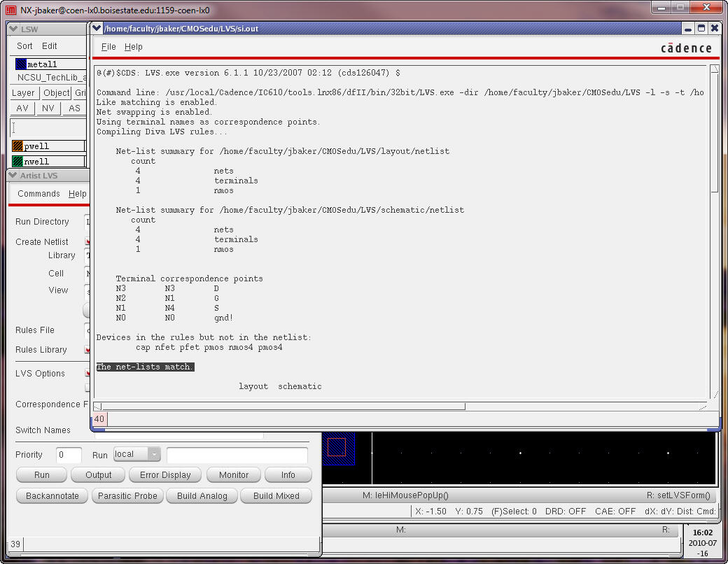Toggle the AS all-selectable button
Image resolution: width=728 pixels, height=564 pixels.
(74, 108)
